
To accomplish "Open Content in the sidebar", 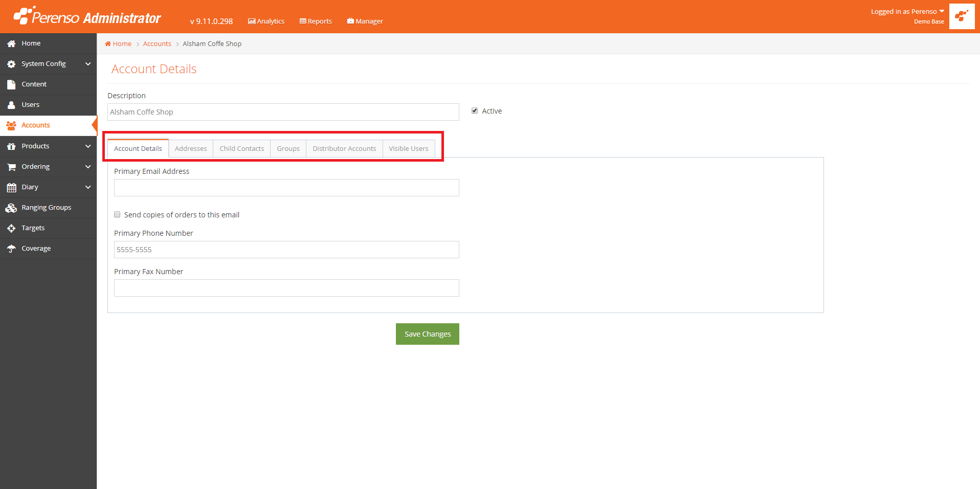I will [48, 84].
